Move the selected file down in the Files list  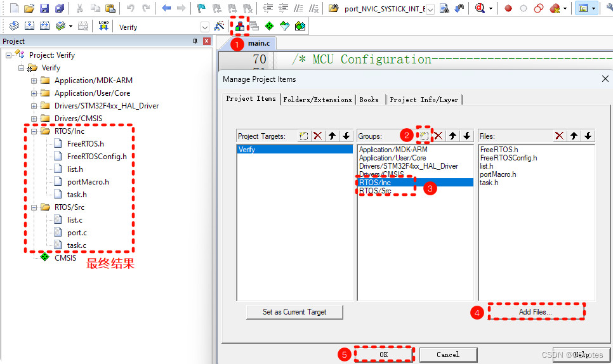tap(588, 136)
